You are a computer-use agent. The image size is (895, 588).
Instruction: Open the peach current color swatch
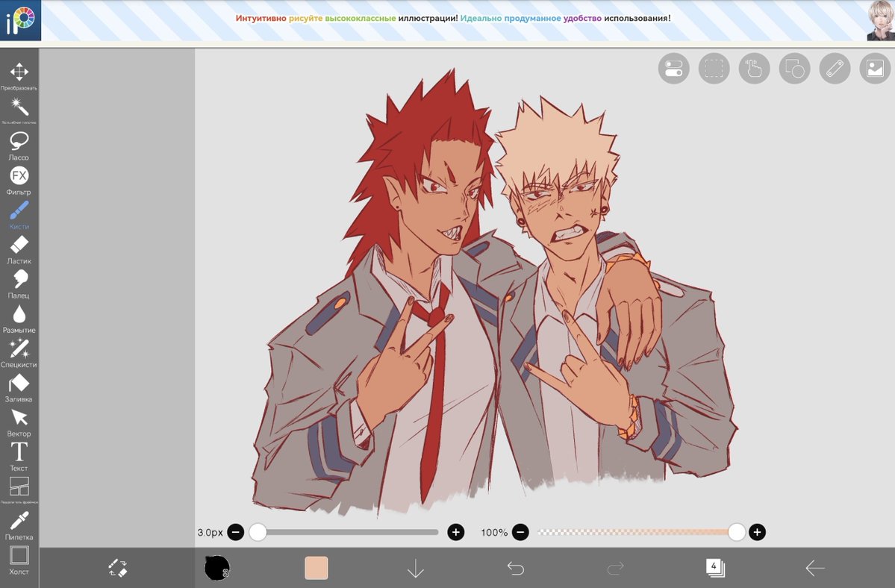click(x=316, y=568)
